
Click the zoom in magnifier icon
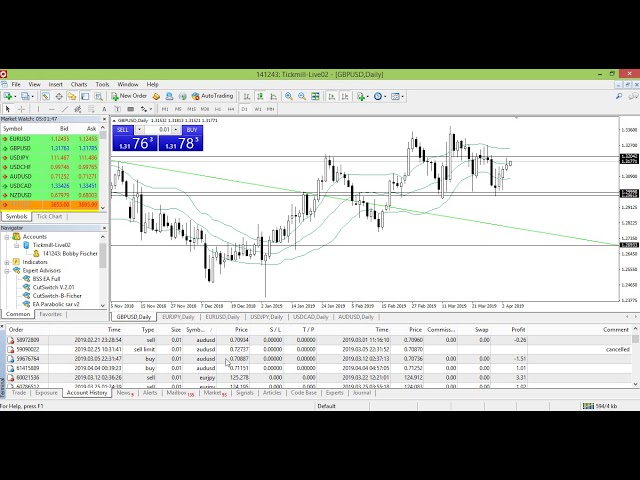point(289,96)
